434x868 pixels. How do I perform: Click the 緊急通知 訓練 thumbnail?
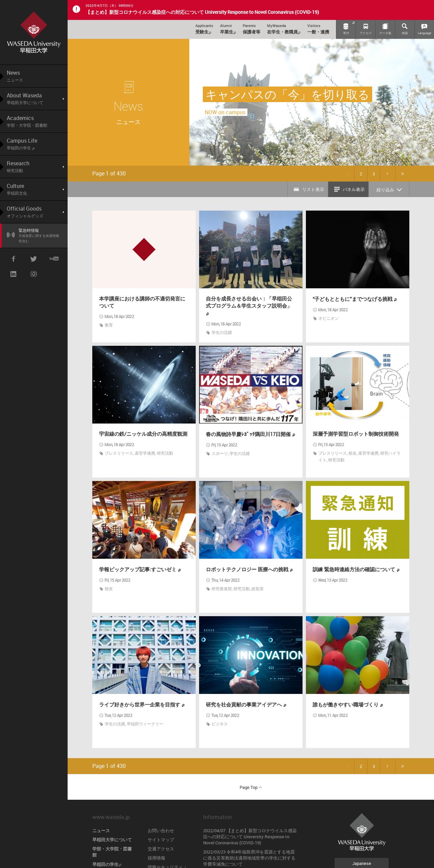click(358, 520)
